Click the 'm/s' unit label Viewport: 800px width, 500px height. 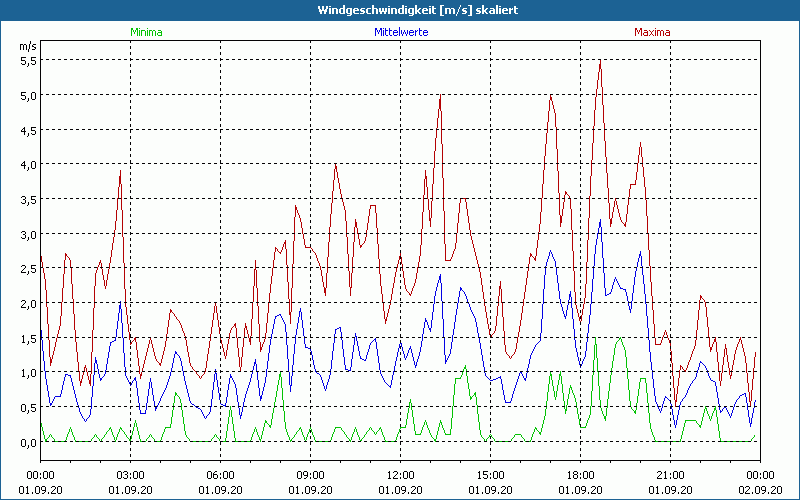point(28,46)
